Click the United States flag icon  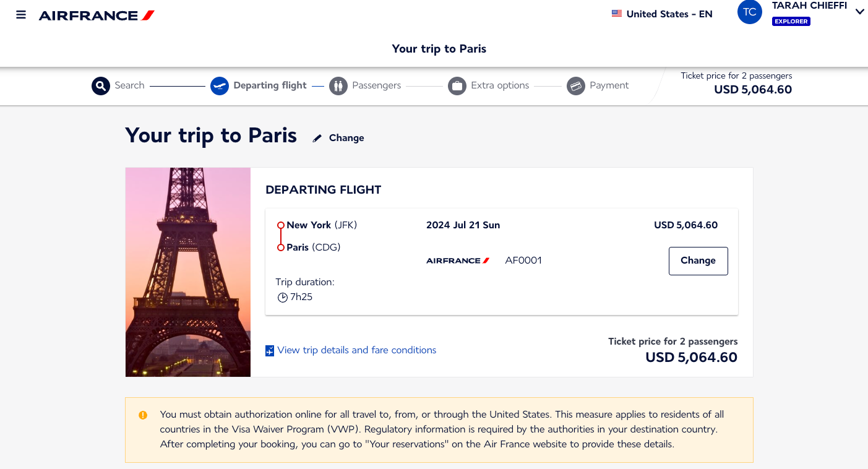[x=617, y=14]
